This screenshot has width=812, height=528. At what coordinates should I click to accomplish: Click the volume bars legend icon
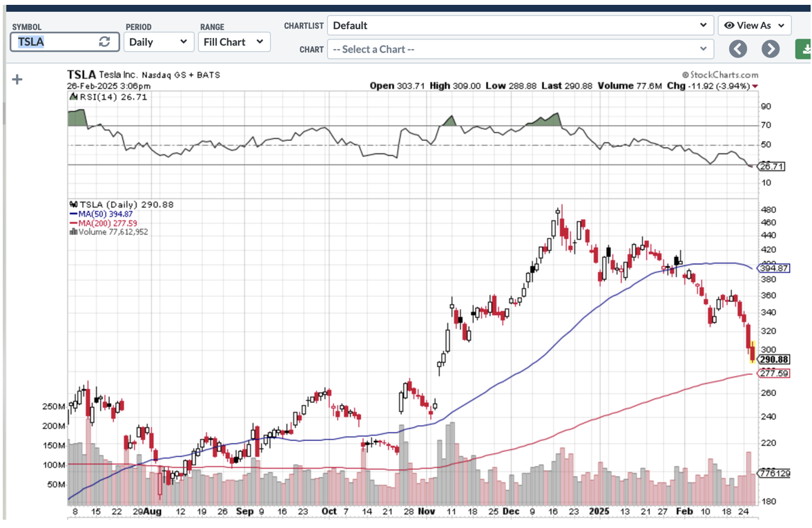click(x=72, y=232)
